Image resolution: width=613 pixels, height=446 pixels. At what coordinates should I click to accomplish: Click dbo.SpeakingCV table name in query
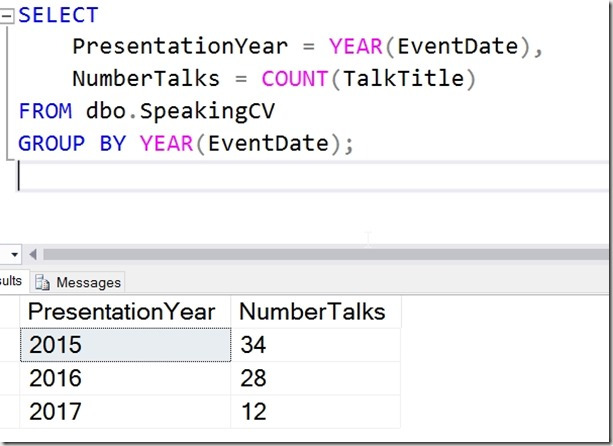180,111
